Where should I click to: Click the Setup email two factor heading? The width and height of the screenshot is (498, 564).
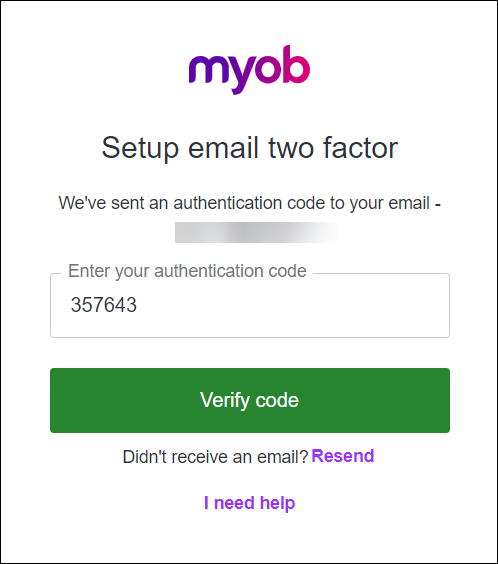click(x=250, y=148)
